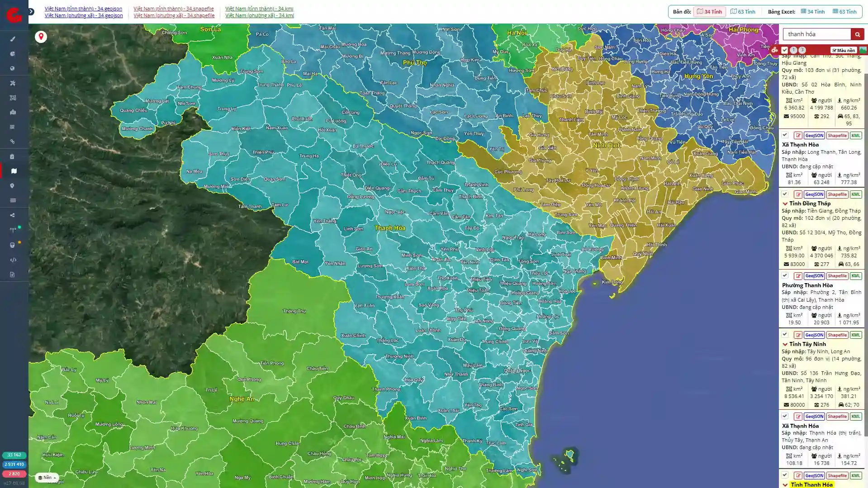
Task: Switch map to 63 Tỉnh
Action: pos(743,12)
